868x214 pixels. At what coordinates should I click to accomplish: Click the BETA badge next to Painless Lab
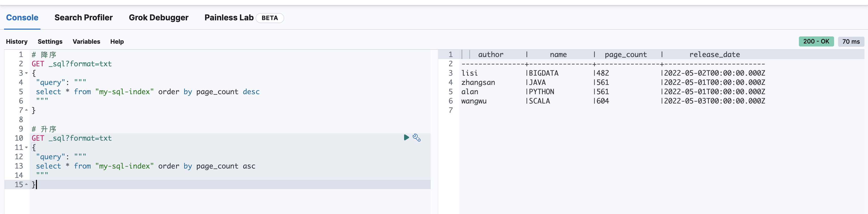pyautogui.click(x=270, y=18)
